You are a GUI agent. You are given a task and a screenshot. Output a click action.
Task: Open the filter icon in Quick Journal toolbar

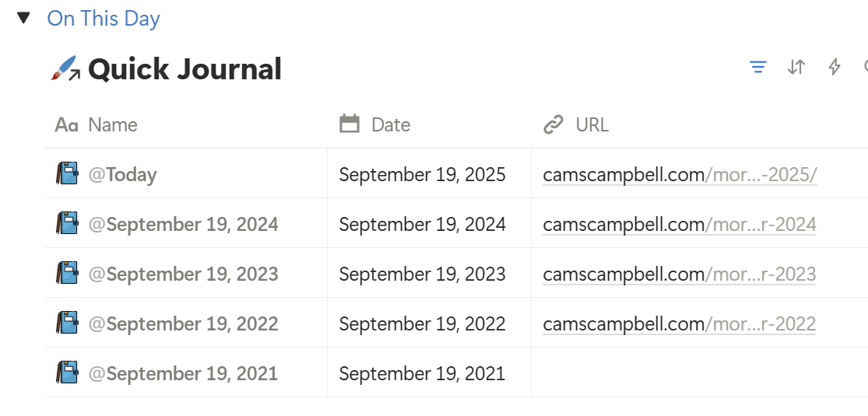[x=757, y=68]
